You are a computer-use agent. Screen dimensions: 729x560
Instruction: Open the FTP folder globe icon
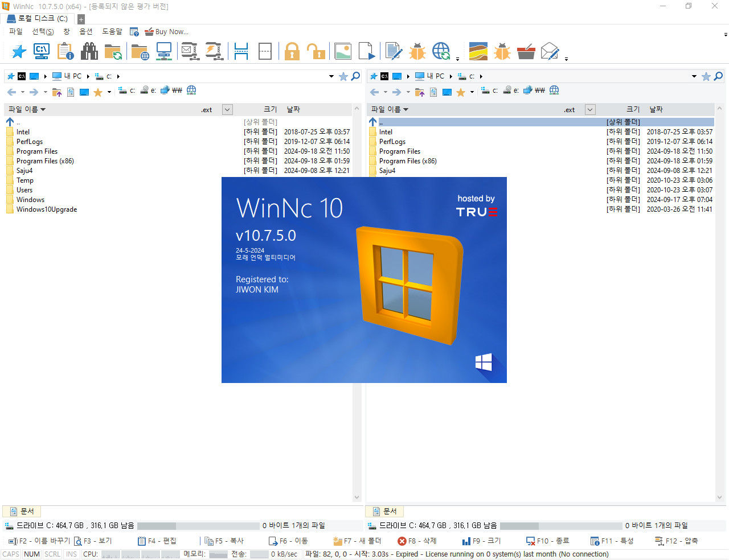[x=140, y=52]
